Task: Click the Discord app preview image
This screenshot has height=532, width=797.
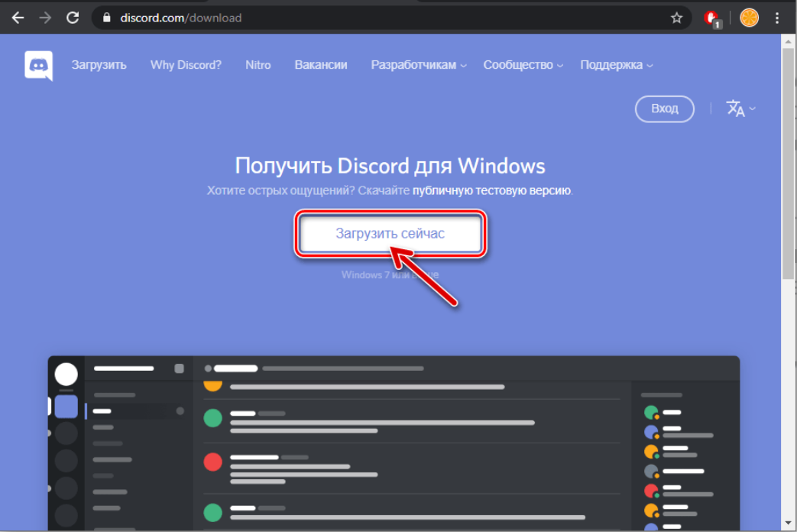Action: [x=394, y=443]
